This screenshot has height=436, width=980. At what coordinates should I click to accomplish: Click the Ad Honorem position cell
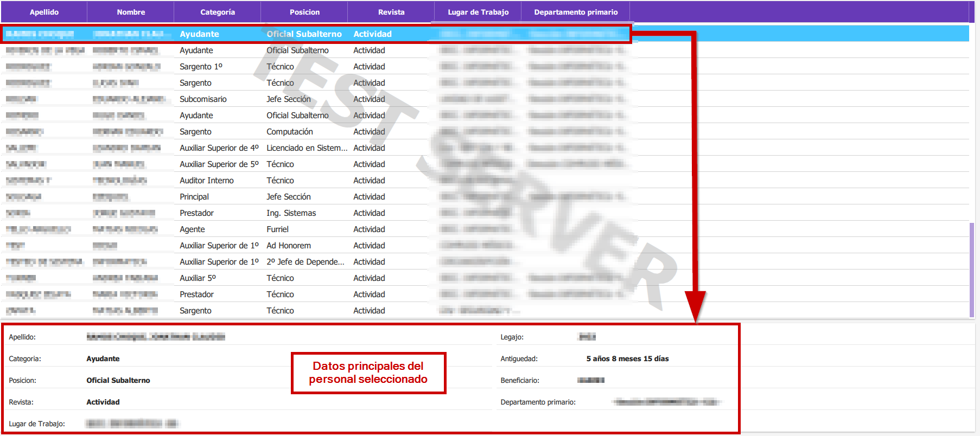[288, 246]
